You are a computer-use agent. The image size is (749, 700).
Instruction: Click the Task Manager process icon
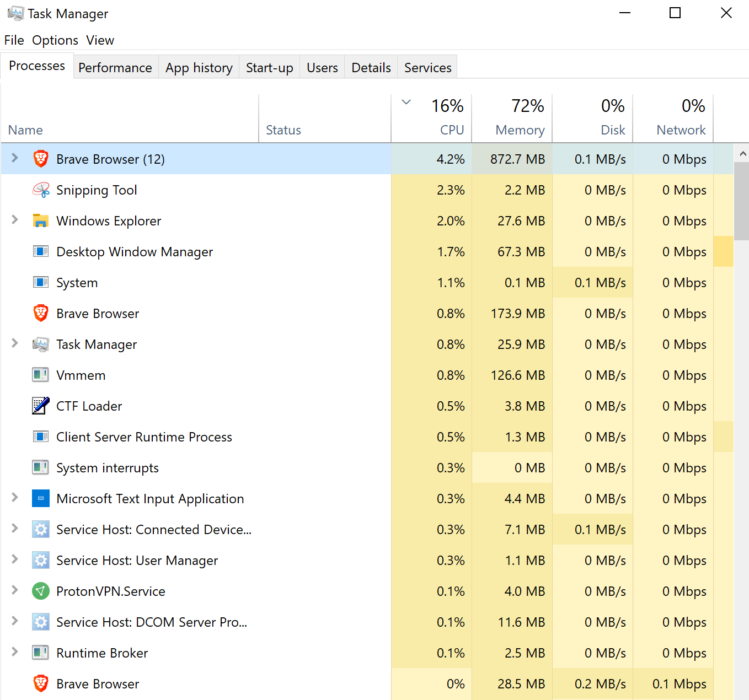(x=41, y=344)
